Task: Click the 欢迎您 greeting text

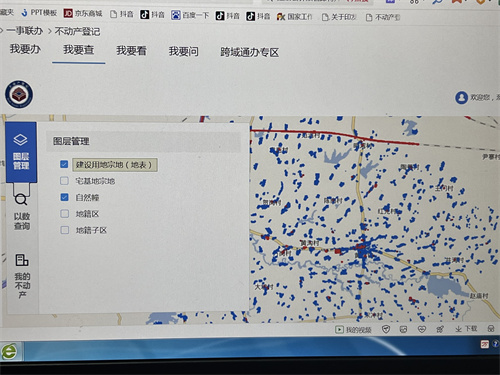Action: click(x=480, y=97)
